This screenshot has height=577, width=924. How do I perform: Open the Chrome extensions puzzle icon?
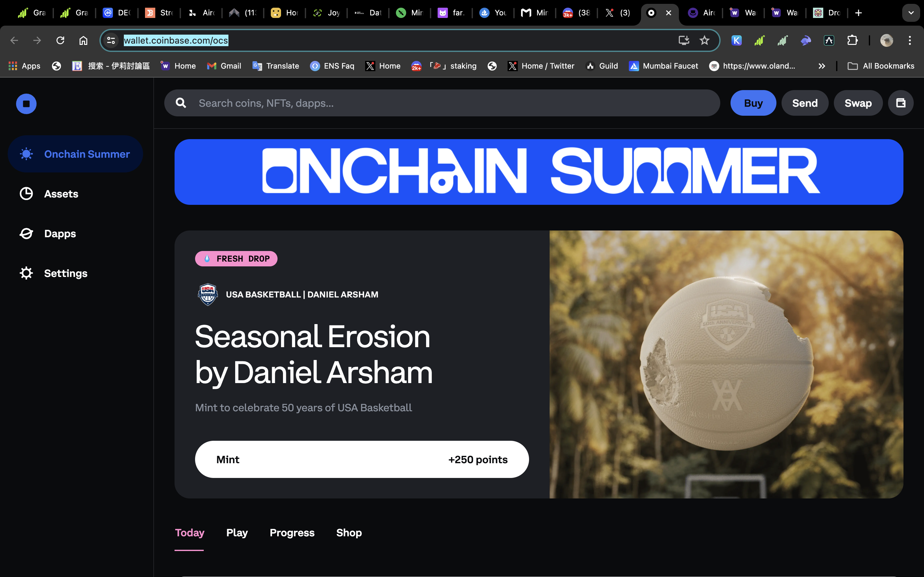click(x=852, y=40)
